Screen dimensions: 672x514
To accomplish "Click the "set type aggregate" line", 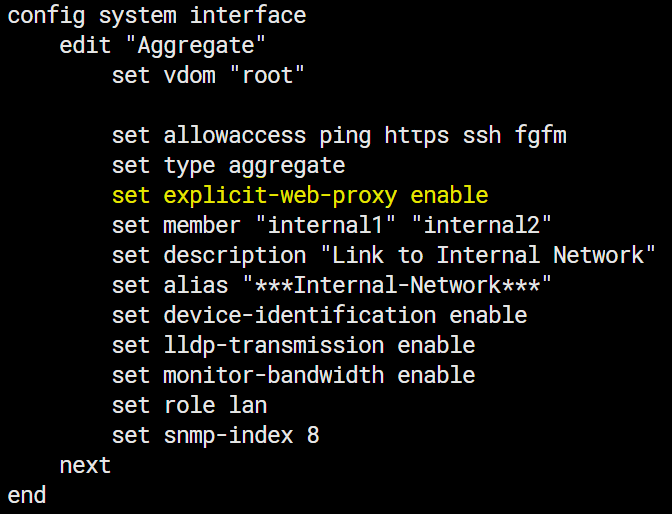I will pyautogui.click(x=228, y=165).
